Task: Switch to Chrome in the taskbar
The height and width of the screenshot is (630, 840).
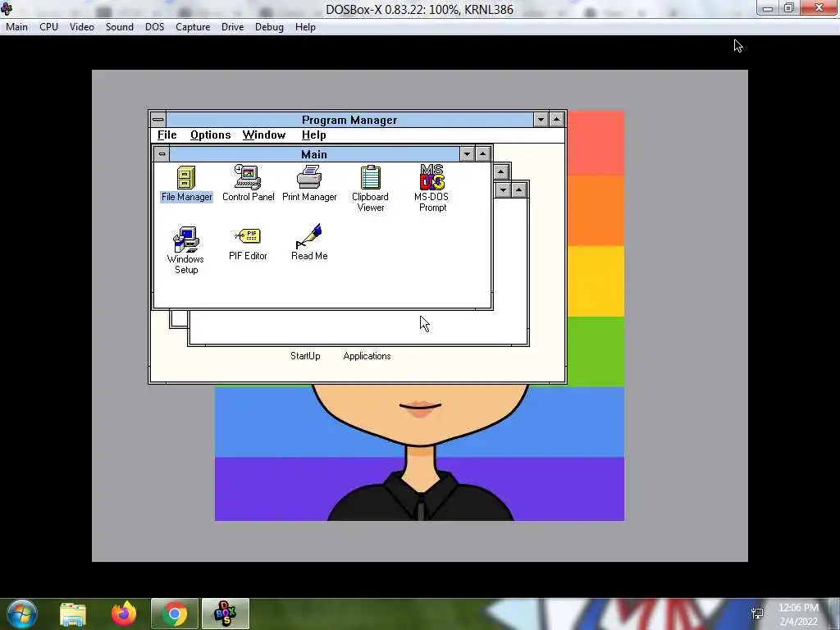Action: [175, 614]
